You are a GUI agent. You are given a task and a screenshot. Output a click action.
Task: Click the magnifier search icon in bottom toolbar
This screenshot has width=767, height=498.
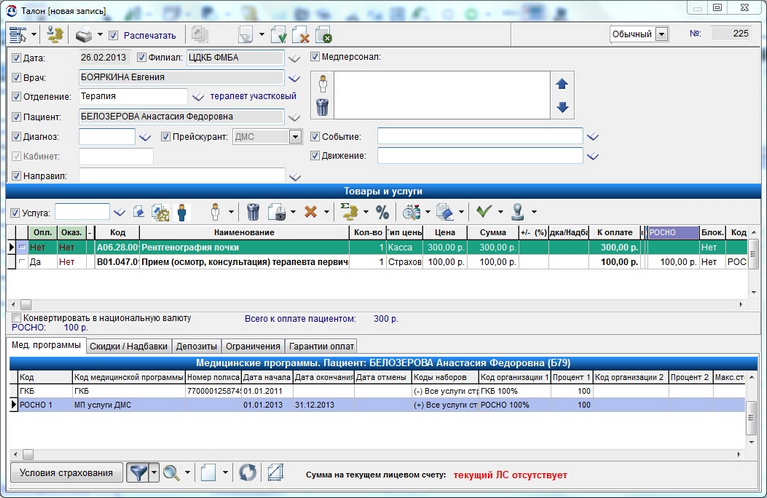[171, 473]
